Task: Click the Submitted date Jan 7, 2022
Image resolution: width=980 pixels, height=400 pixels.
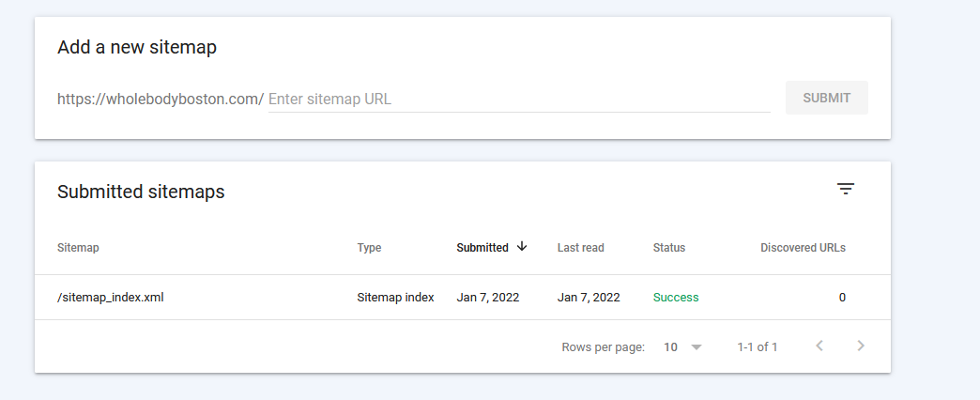Action: tap(487, 298)
